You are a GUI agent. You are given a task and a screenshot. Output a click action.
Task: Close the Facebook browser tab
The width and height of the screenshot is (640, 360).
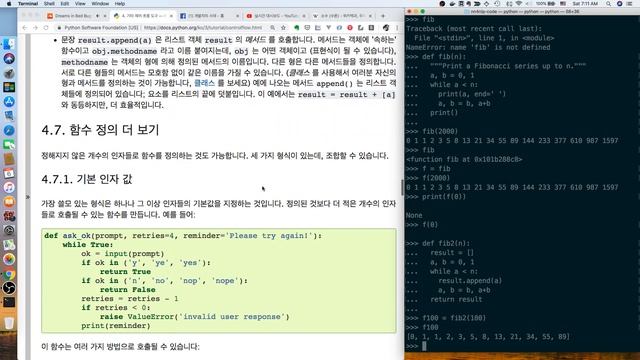click(238, 16)
